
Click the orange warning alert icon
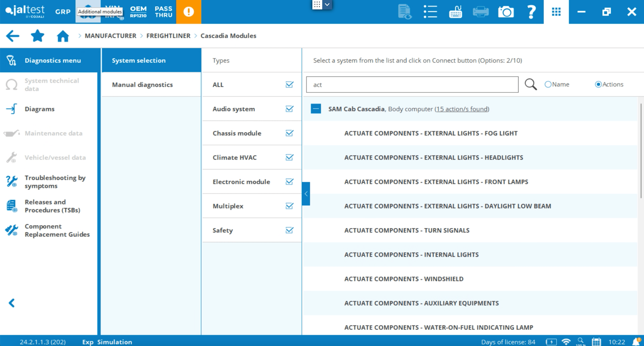(x=188, y=12)
